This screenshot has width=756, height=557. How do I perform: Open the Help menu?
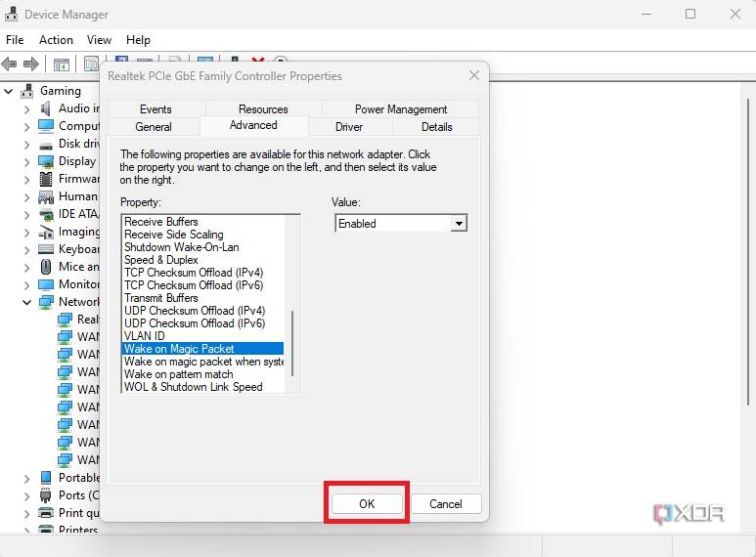pos(138,40)
